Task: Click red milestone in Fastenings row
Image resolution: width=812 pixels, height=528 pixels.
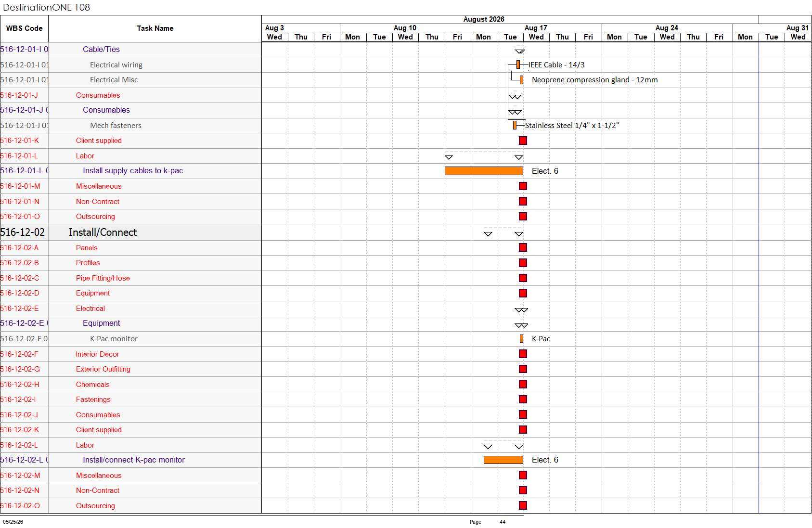Action: pos(523,399)
